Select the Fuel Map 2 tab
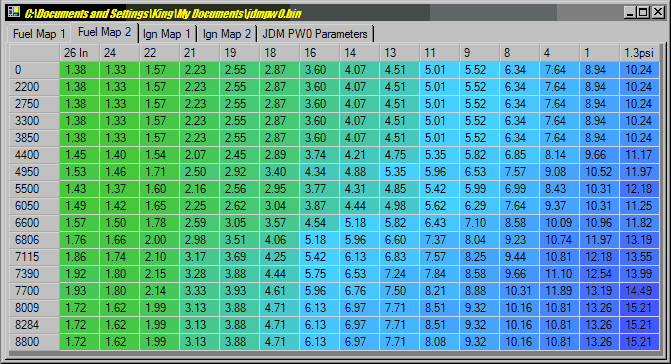 coord(104,32)
